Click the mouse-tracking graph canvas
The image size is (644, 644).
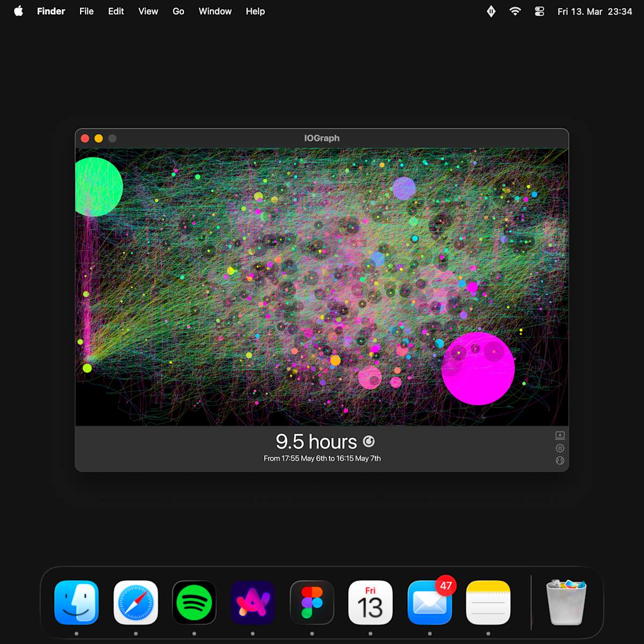(322, 287)
